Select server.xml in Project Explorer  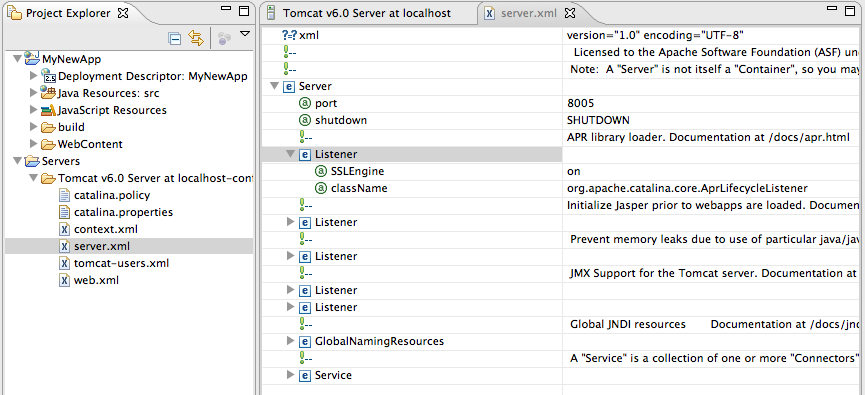tap(102, 246)
